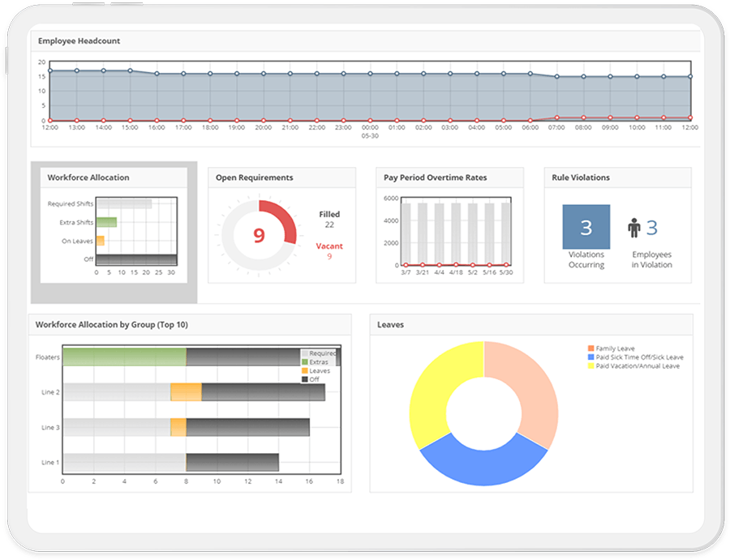
Task: Click the orange Leaves segment in Line 2
Action: [186, 392]
